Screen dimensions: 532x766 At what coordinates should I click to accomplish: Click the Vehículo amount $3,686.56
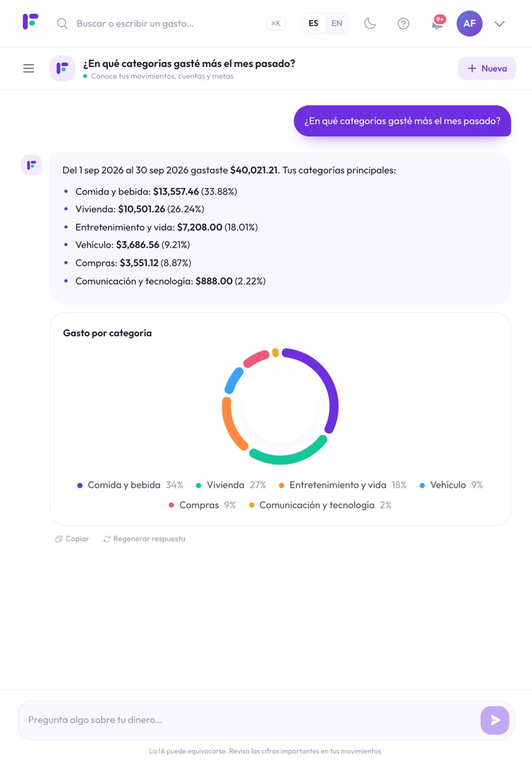[x=138, y=245]
